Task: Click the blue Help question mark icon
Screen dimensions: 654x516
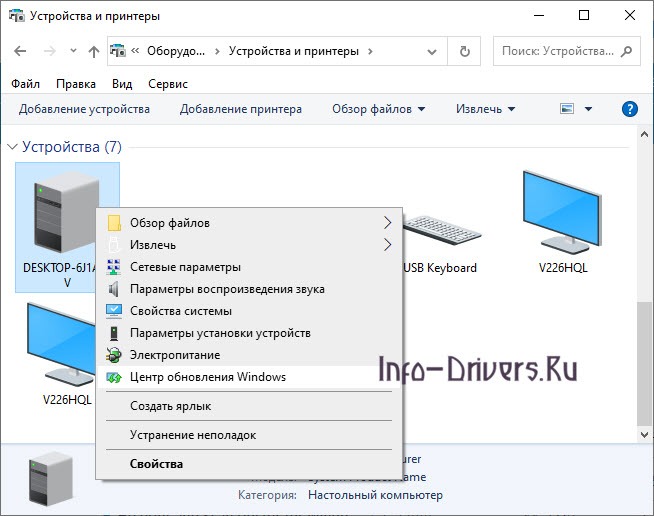Action: point(629,109)
